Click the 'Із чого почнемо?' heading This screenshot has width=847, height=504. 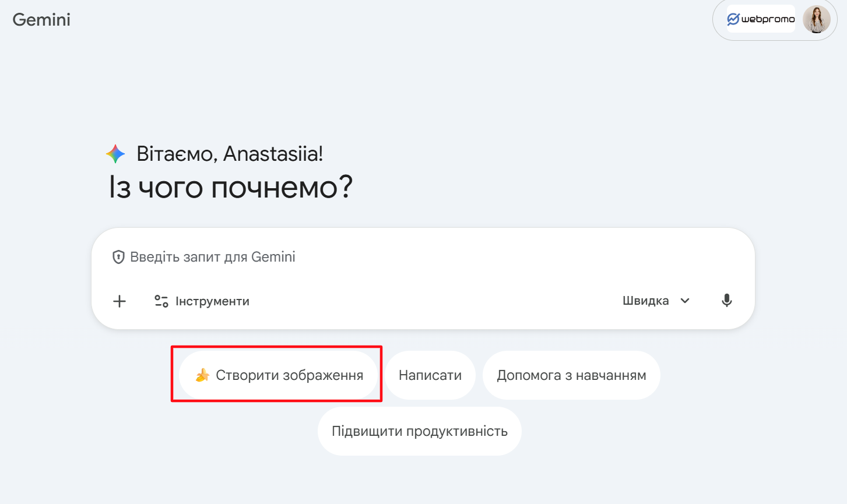tap(231, 188)
